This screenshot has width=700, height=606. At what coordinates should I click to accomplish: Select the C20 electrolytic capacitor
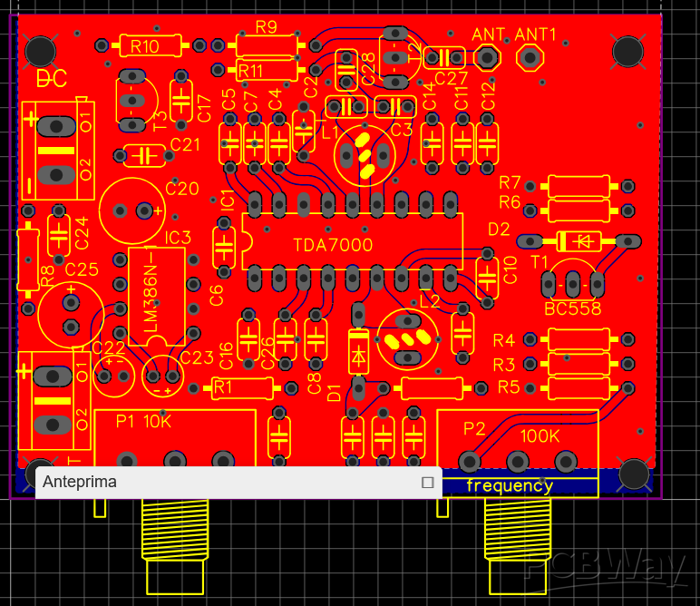[x=131, y=210]
